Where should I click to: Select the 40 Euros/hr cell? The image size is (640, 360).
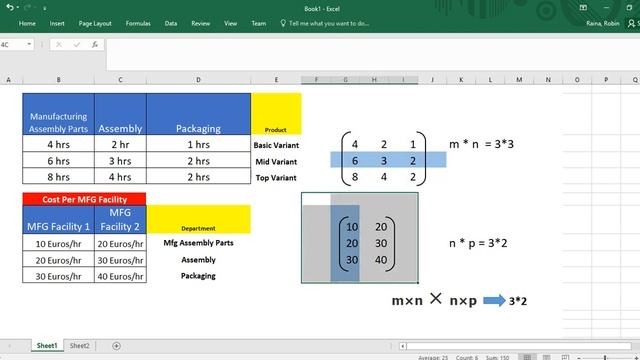[x=120, y=276]
